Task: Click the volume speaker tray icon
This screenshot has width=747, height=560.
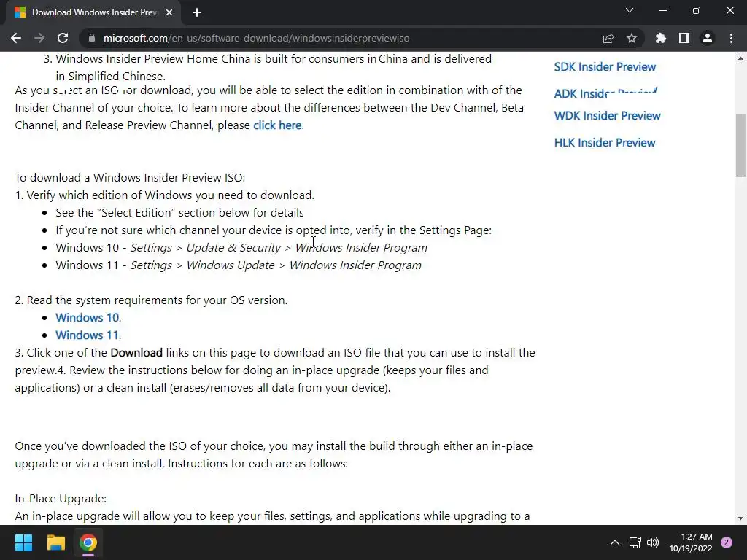Action: pos(653,542)
